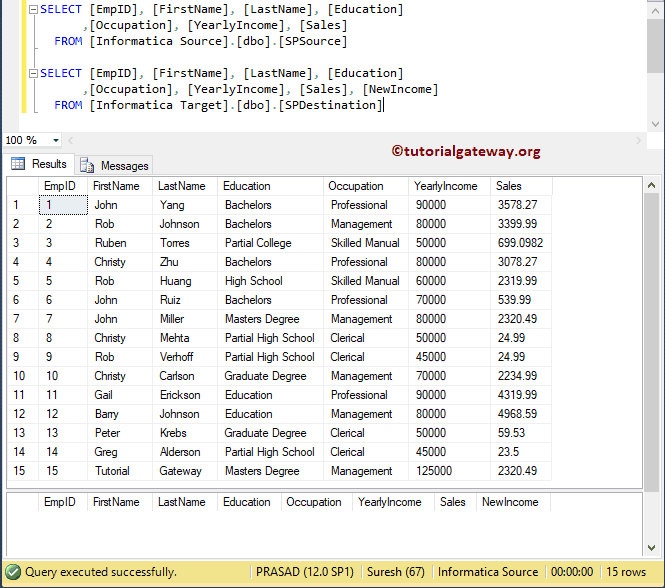The image size is (665, 588).
Task: Click the YearlyIncome column header in top grid
Action: [x=445, y=186]
